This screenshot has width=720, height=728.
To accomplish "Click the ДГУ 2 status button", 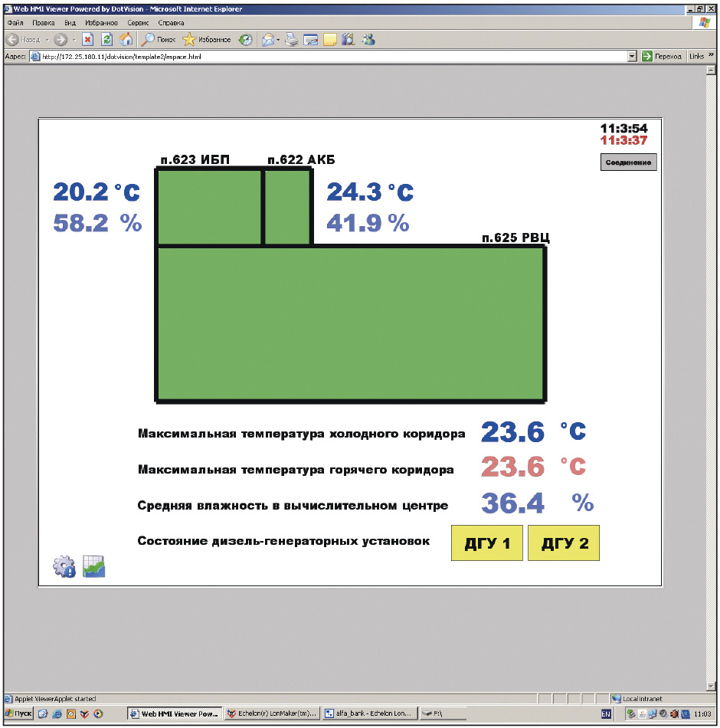I will click(565, 544).
